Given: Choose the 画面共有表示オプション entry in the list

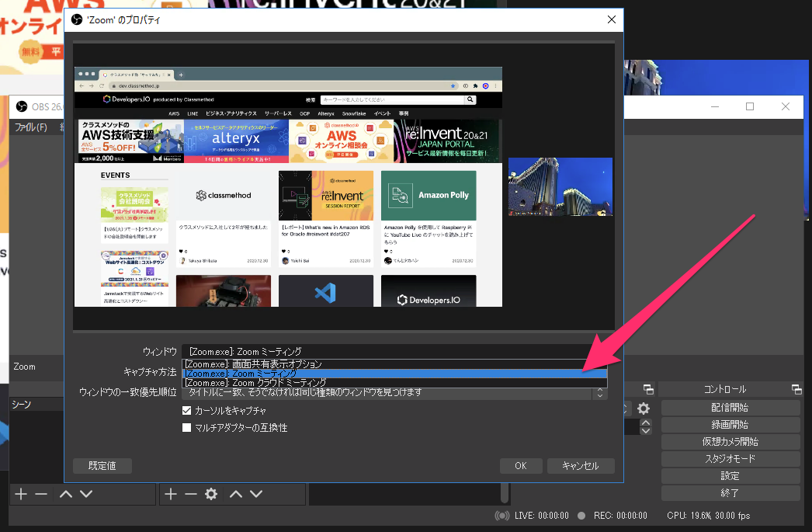Looking at the screenshot, I should (394, 364).
